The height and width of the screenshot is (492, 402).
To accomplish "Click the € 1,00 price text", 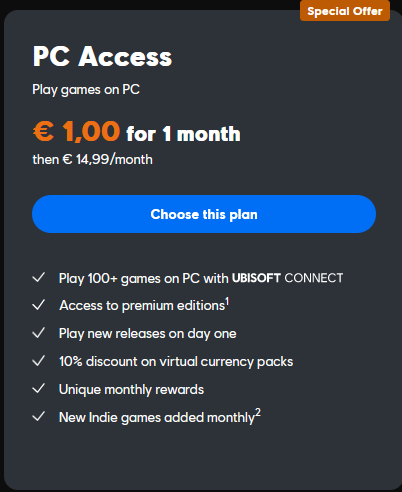I will click(76, 131).
